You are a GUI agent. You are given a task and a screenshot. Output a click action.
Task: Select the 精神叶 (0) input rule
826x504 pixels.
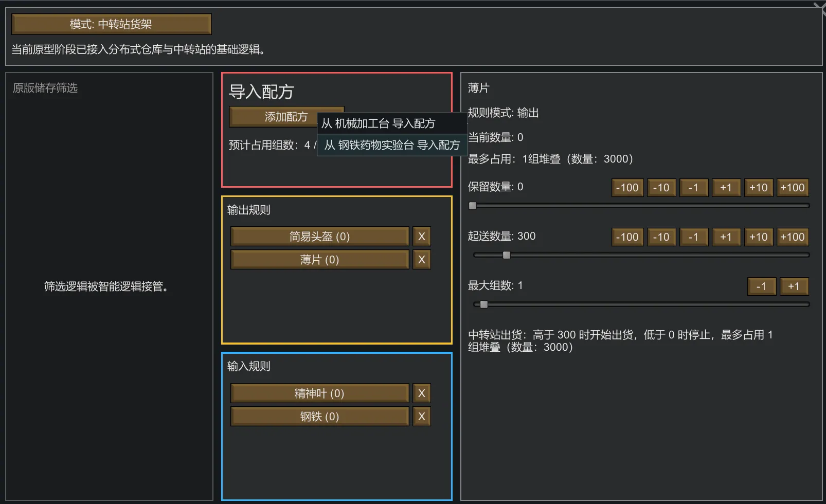pos(319,393)
